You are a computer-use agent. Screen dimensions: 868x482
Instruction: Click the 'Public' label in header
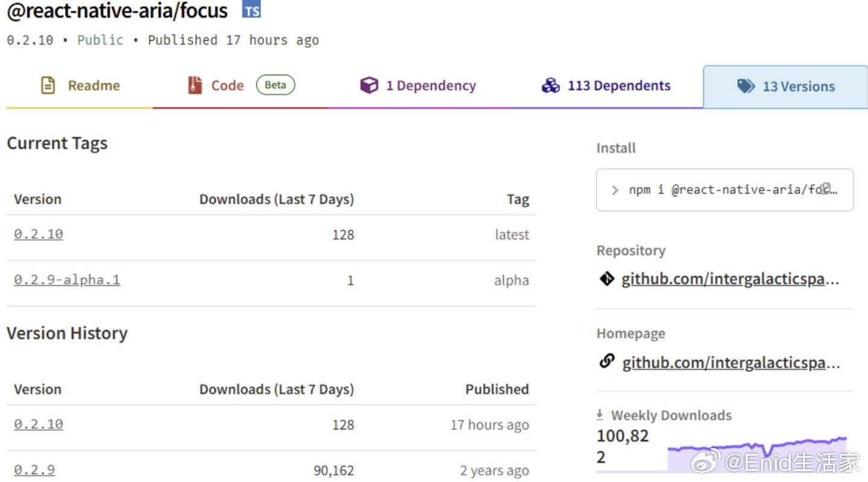100,40
